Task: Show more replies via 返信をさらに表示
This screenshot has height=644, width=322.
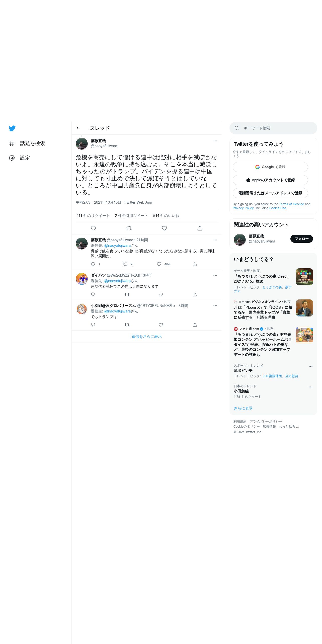Action: tap(147, 337)
